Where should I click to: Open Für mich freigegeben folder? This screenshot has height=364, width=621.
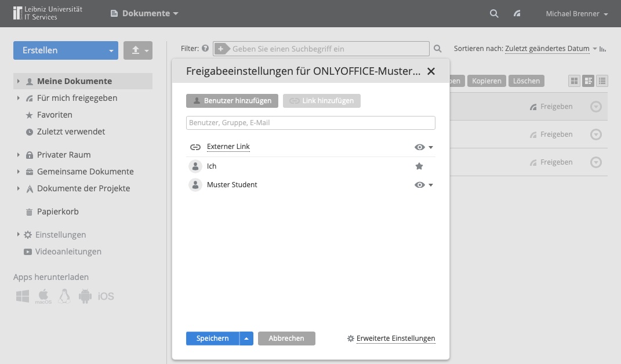tap(77, 98)
